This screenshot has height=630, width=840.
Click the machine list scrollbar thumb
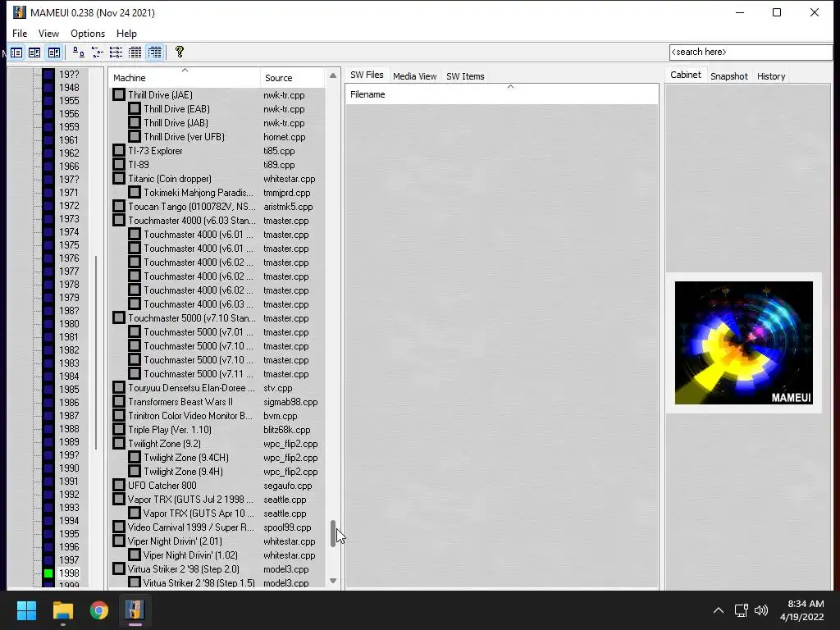(x=333, y=533)
